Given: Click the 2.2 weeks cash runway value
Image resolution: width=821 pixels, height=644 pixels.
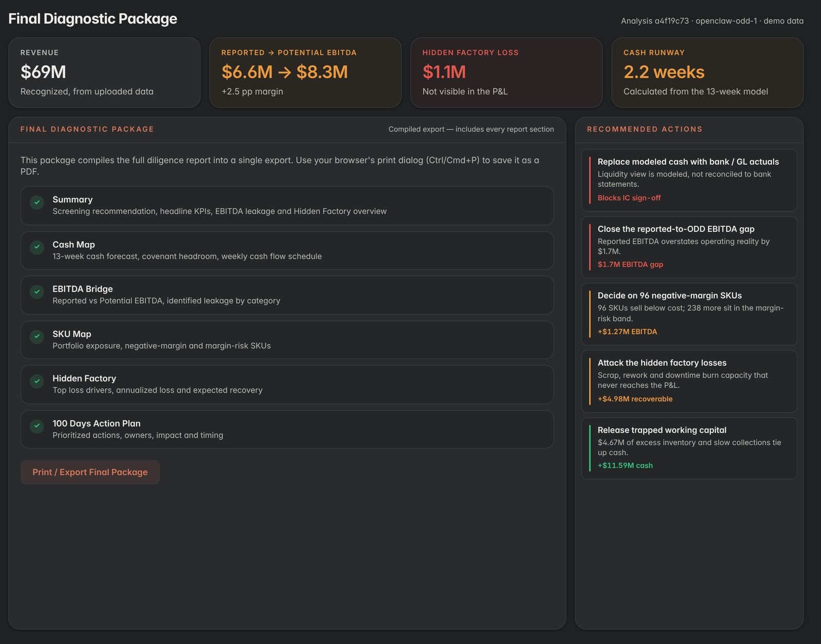Looking at the screenshot, I should pyautogui.click(x=664, y=72).
